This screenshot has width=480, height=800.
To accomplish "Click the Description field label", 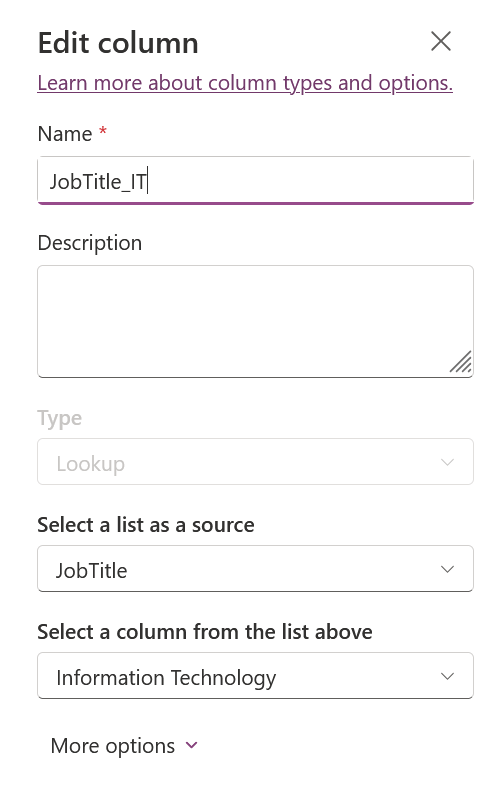I will (x=90, y=243).
